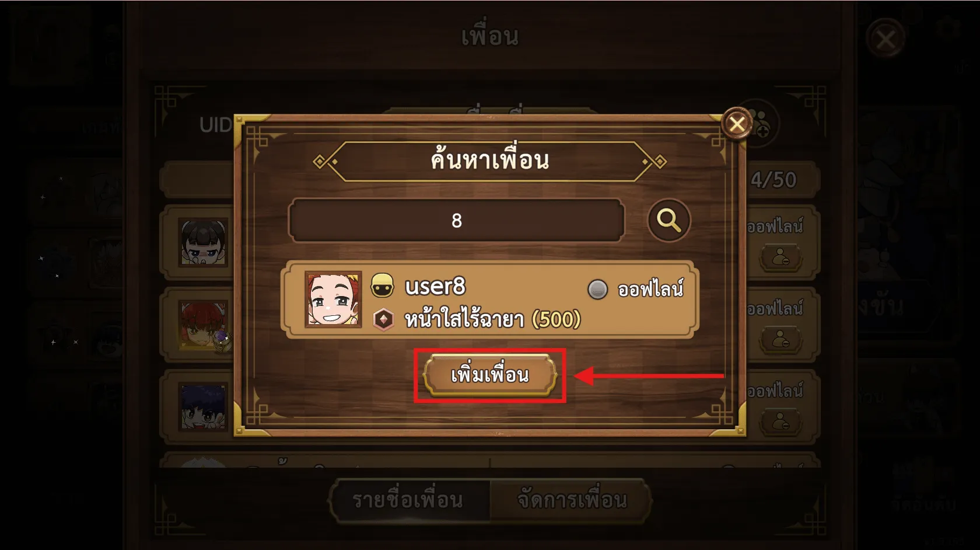Click the black-haired friend avatar
Image resolution: width=980 pixels, height=550 pixels.
(203, 242)
